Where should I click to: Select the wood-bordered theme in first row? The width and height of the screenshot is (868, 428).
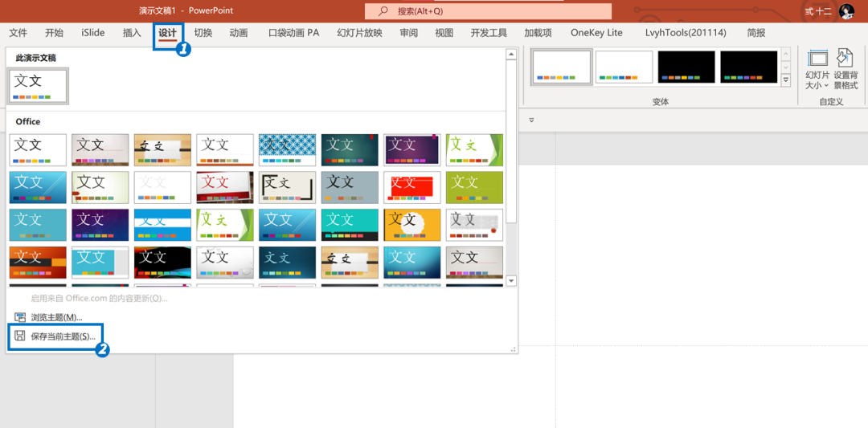click(162, 150)
